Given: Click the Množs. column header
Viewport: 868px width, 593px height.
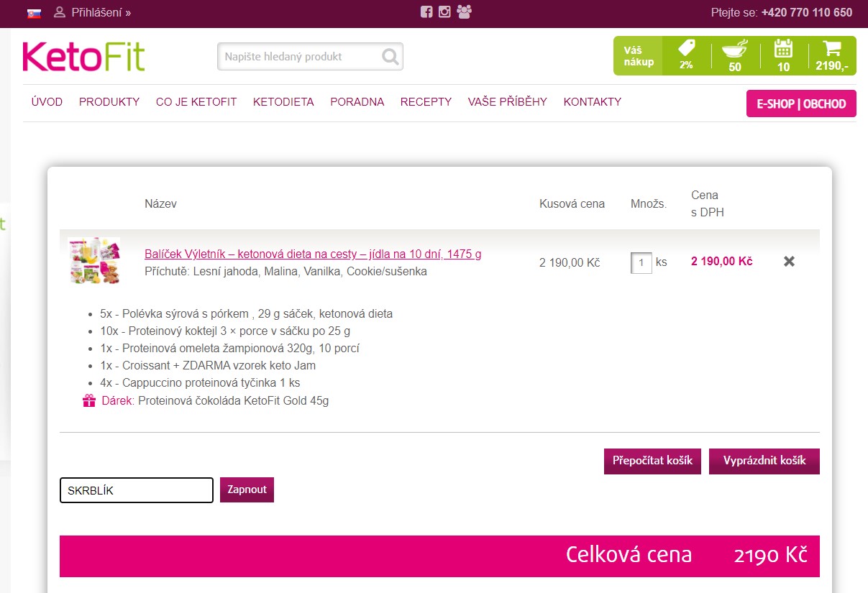Looking at the screenshot, I should 649,203.
